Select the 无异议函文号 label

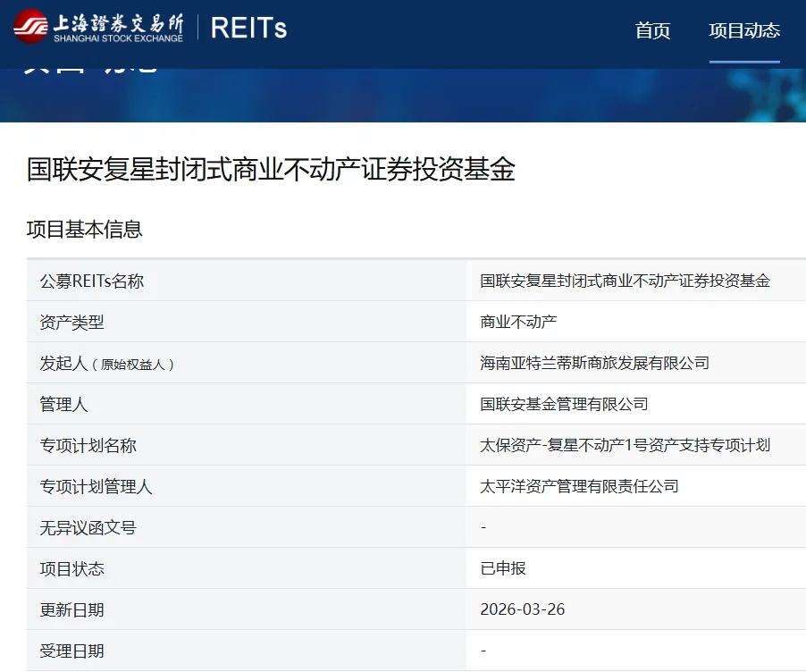[x=88, y=528]
